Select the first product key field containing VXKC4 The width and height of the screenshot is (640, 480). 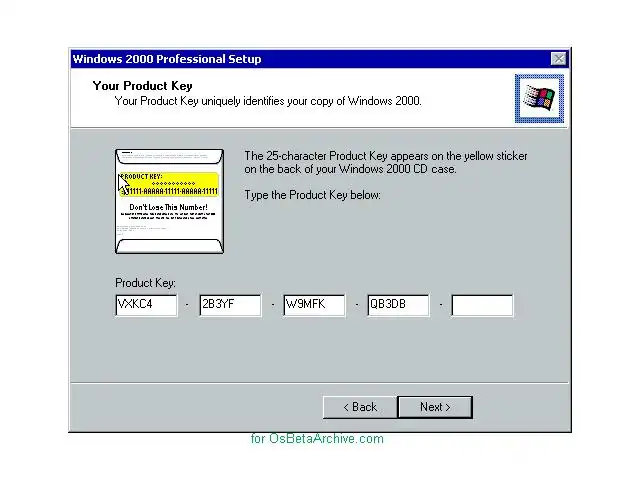[147, 305]
